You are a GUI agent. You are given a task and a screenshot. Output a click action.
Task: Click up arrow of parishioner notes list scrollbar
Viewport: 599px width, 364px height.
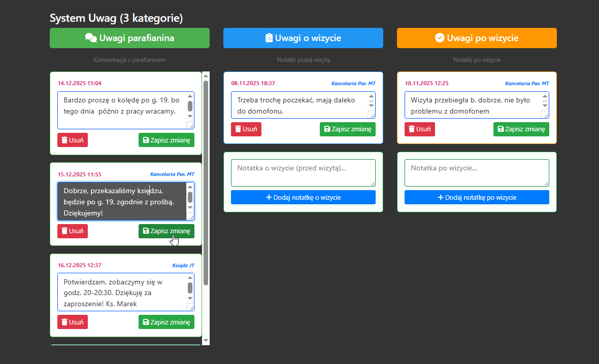[206, 76]
